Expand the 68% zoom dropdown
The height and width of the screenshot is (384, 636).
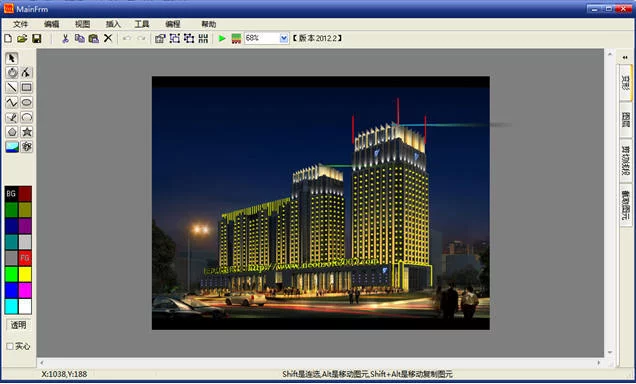284,39
